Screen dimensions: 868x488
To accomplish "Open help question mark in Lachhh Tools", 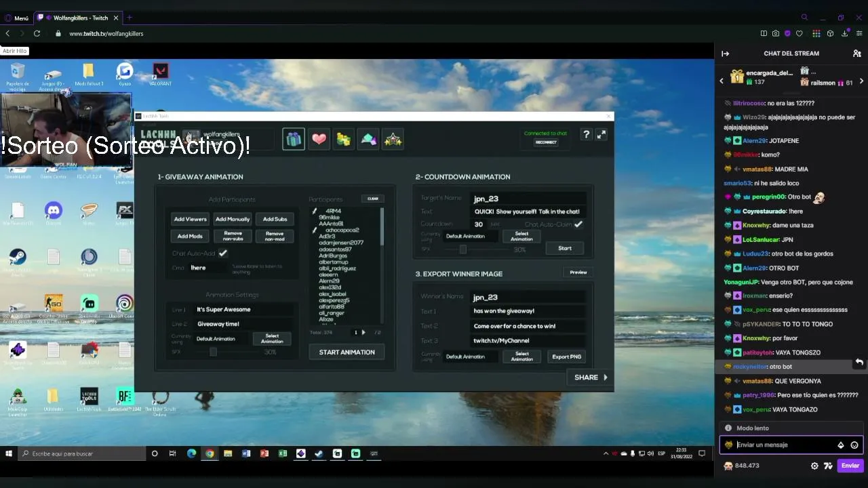I will tap(587, 135).
